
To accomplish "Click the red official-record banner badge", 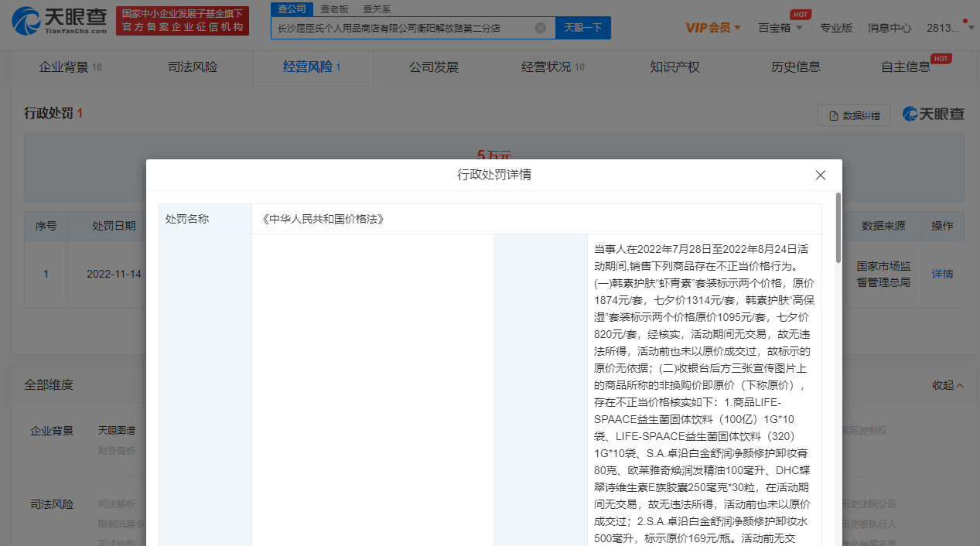I will pyautogui.click(x=183, y=21).
